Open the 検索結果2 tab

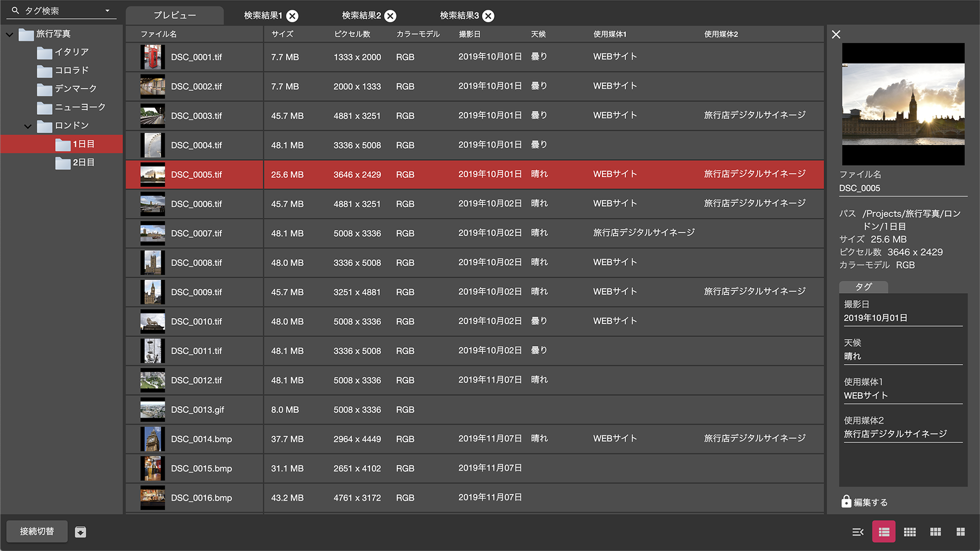pos(361,16)
